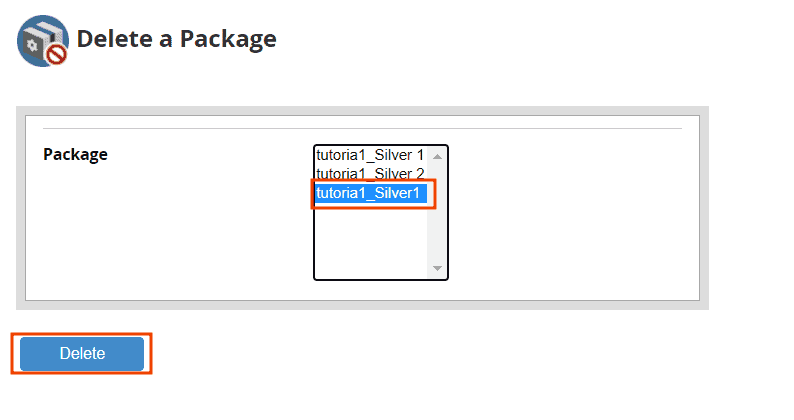Click the scroll-down arrow in package list
The height and width of the screenshot is (420, 794).
pos(438,269)
